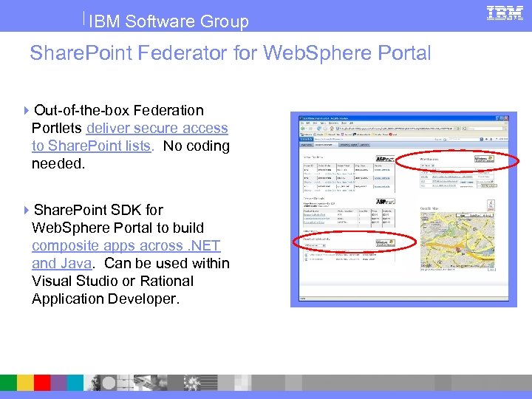Click the browser Home button in embedded screenshot
This screenshot has height=399, width=532.
pos(332,129)
